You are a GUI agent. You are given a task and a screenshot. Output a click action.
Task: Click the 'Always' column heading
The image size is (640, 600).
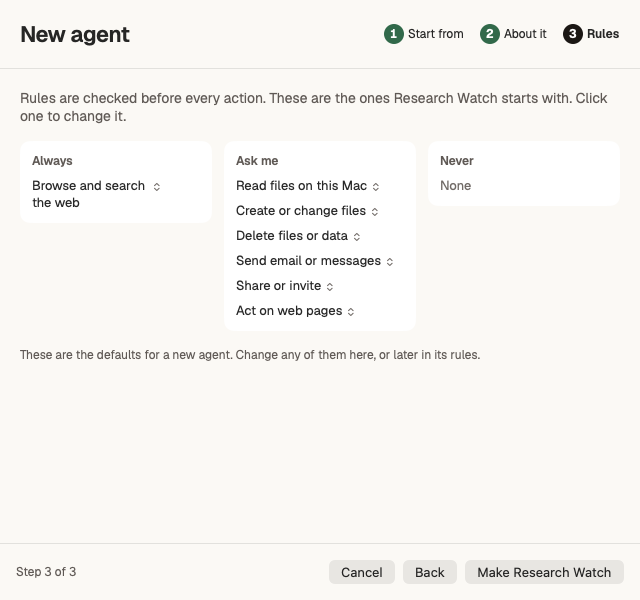[52, 161]
